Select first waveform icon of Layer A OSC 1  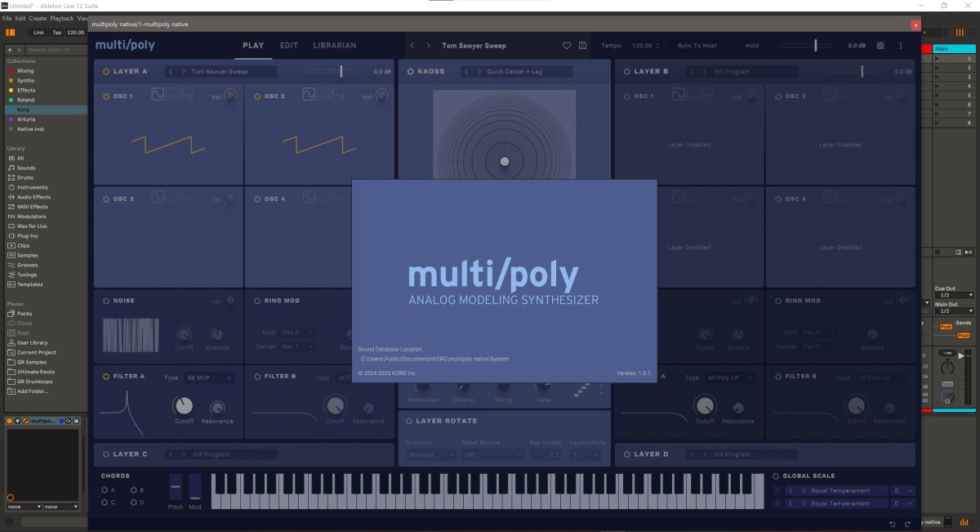tap(158, 96)
